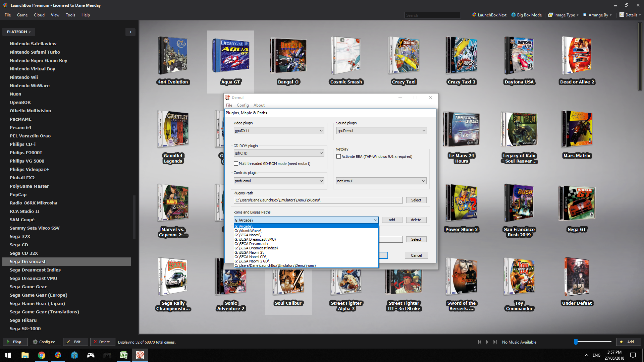Select Aqua GT game cover
644x362 pixels.
231,55
